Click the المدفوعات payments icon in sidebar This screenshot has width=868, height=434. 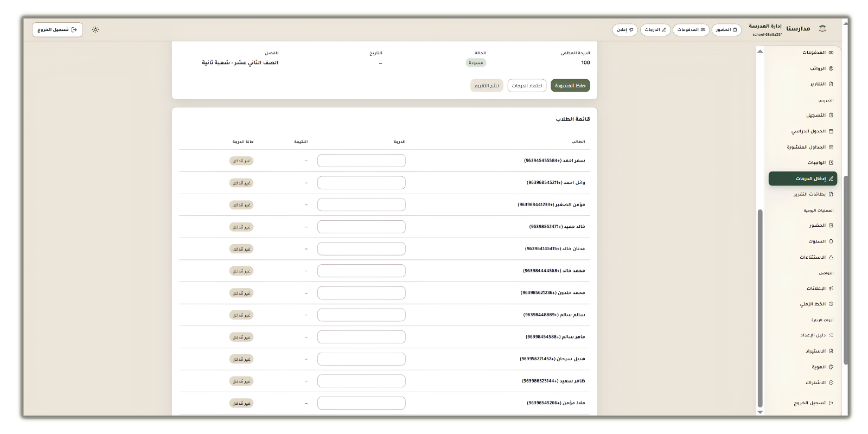[x=831, y=53]
